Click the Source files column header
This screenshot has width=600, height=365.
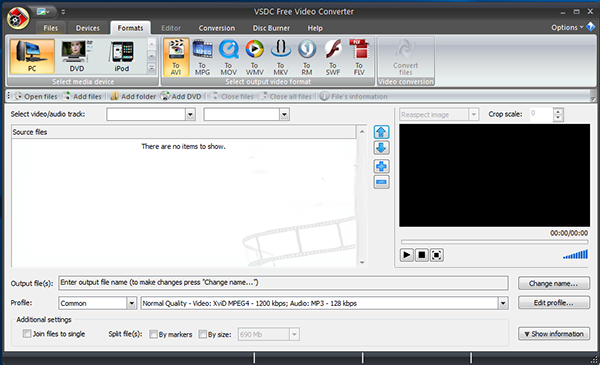(x=184, y=132)
